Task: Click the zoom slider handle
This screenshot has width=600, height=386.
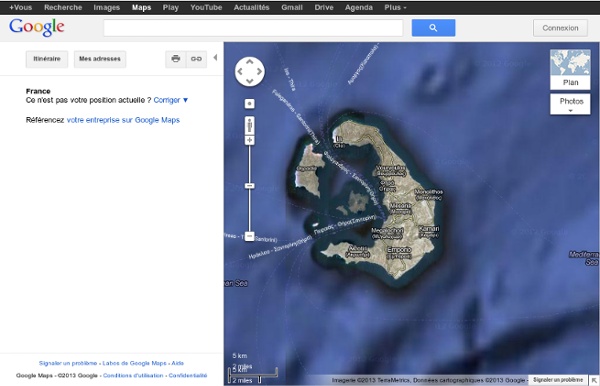Action: pos(249,186)
